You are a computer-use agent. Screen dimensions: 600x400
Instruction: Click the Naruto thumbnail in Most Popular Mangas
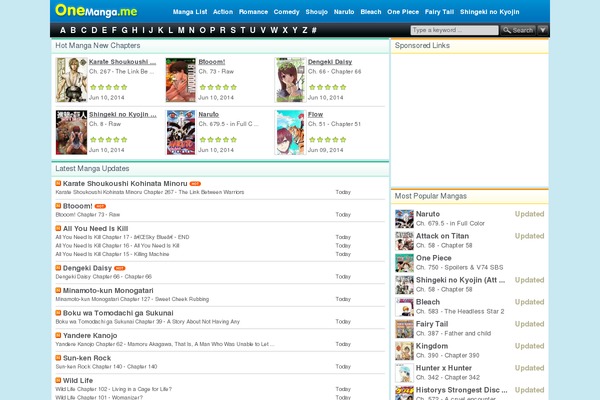[x=404, y=219]
